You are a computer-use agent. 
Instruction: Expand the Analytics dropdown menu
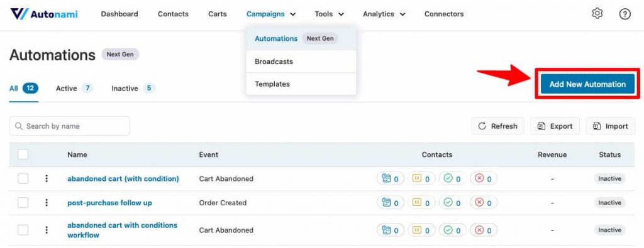(x=384, y=14)
